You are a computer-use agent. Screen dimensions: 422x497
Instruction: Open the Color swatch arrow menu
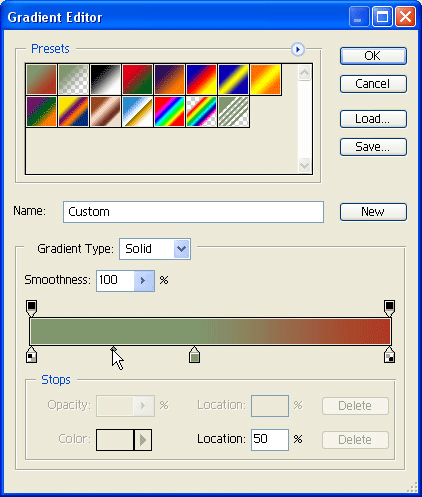pyautogui.click(x=143, y=440)
